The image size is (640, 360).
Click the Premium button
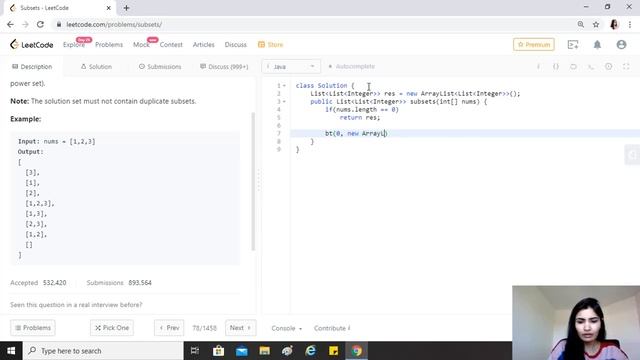pos(534,44)
